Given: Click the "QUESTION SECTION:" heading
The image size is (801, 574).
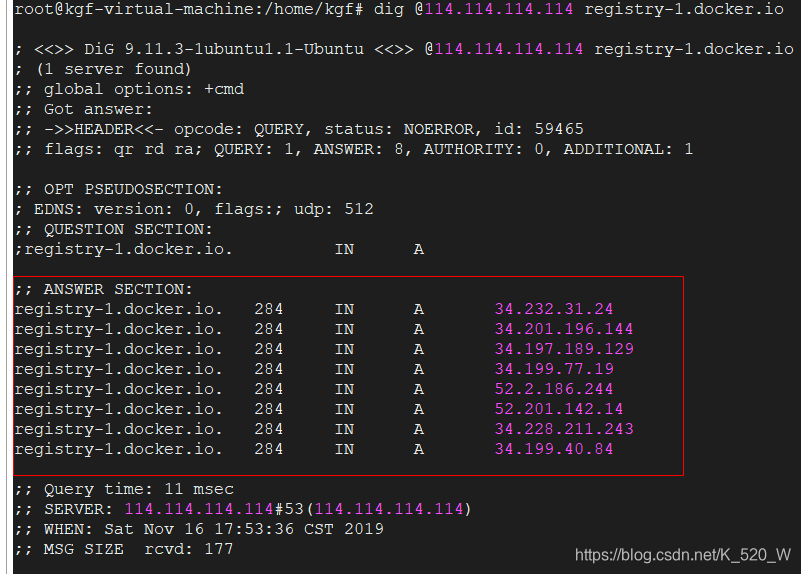Looking at the screenshot, I should (113, 229).
